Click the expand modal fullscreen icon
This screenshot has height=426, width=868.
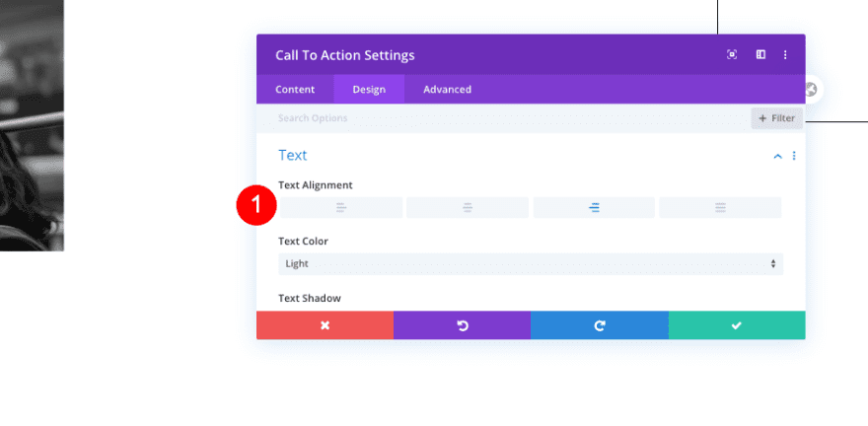(x=732, y=55)
